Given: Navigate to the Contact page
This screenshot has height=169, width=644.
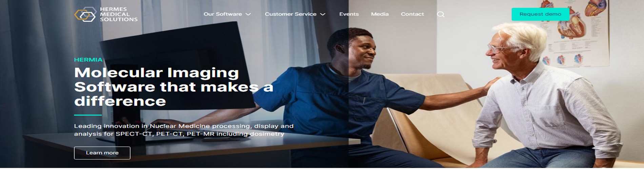Looking at the screenshot, I should pos(412,14).
